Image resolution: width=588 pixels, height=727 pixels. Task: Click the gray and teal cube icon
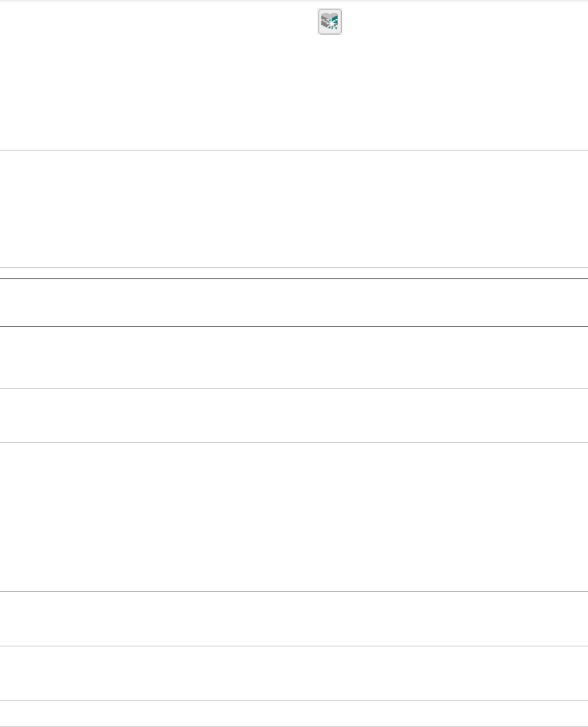click(x=329, y=22)
